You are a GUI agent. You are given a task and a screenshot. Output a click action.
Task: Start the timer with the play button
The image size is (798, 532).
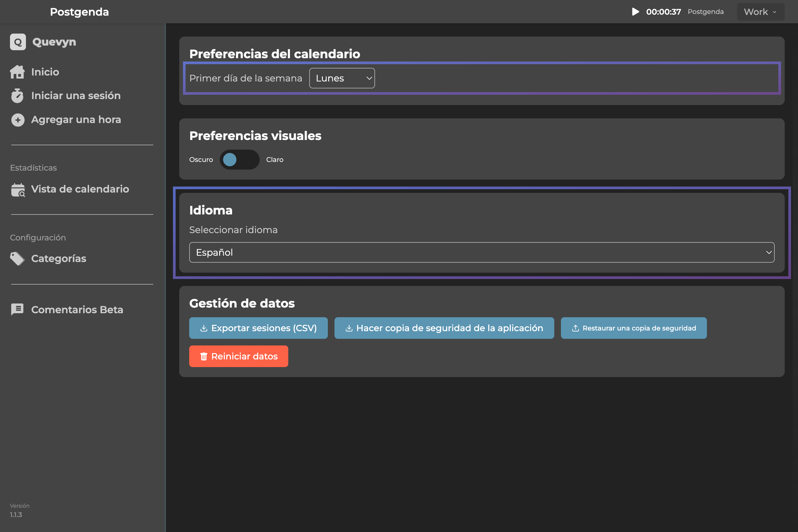(x=635, y=12)
